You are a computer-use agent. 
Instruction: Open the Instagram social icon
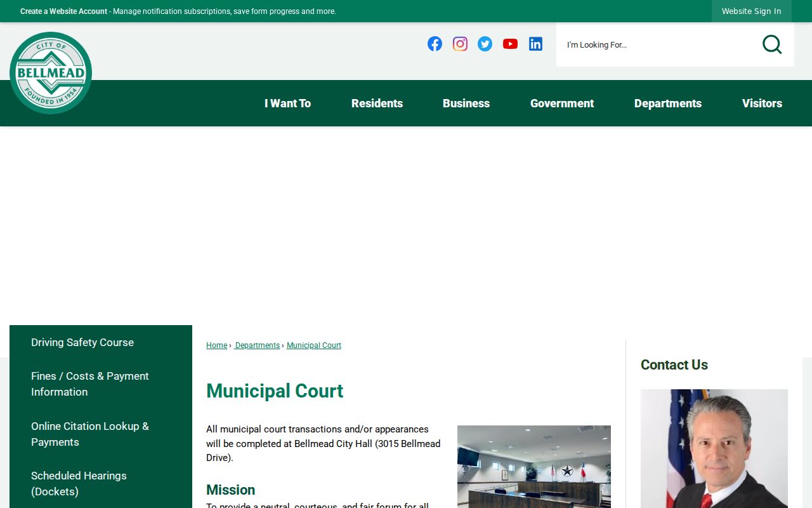pyautogui.click(x=460, y=44)
